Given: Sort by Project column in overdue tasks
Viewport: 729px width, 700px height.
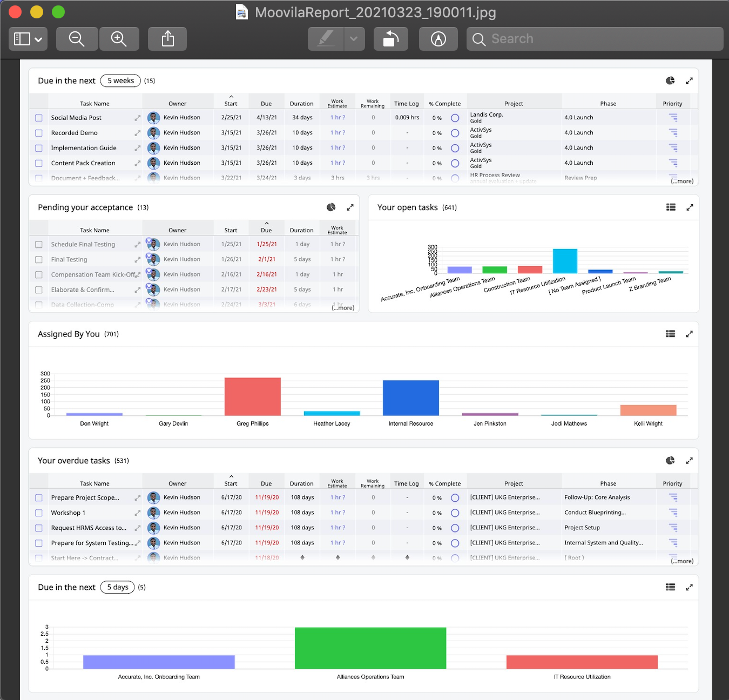Looking at the screenshot, I should (x=514, y=484).
